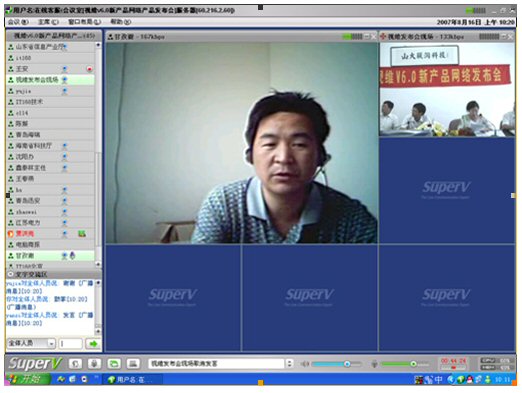The width and height of the screenshot is (522, 393).
Task: Click the fourth gray button in the bottom toolbar
Action: tap(133, 363)
